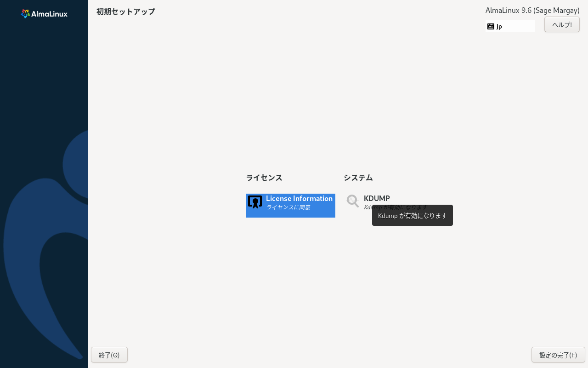Click the 初期セットアップ title text

pyautogui.click(x=126, y=11)
